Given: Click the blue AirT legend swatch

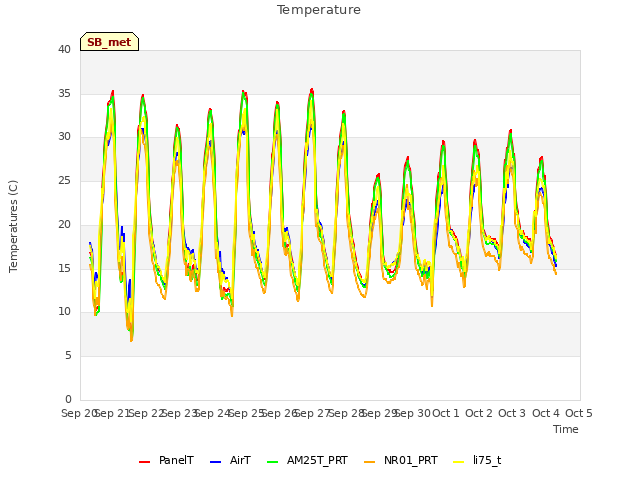Looking at the screenshot, I should (x=216, y=462).
